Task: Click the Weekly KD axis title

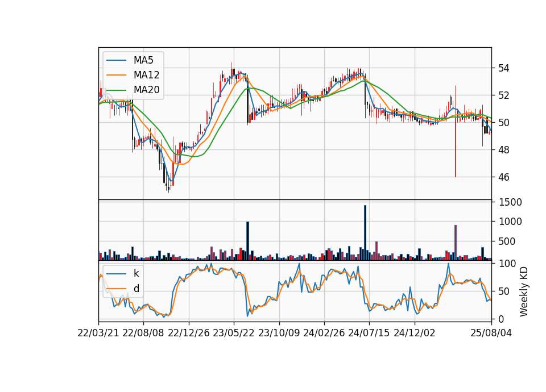Action: point(524,291)
